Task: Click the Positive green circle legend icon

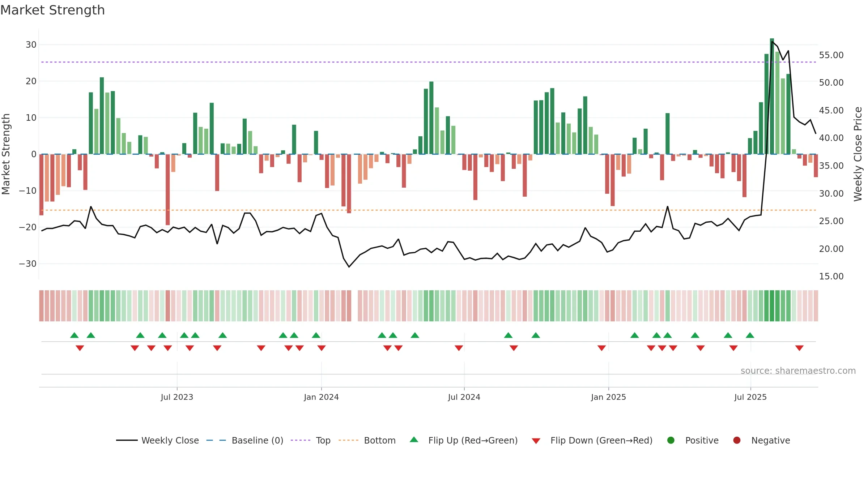Action: tap(671, 440)
